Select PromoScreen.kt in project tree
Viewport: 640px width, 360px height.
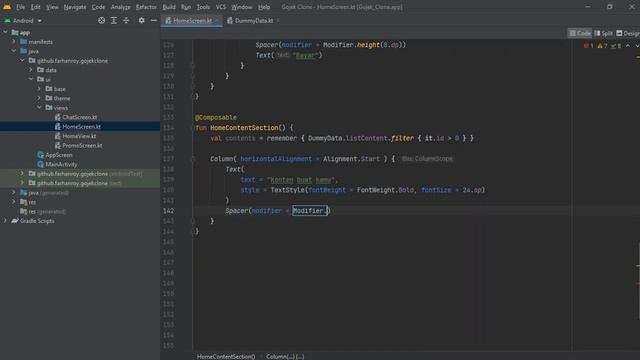82,145
